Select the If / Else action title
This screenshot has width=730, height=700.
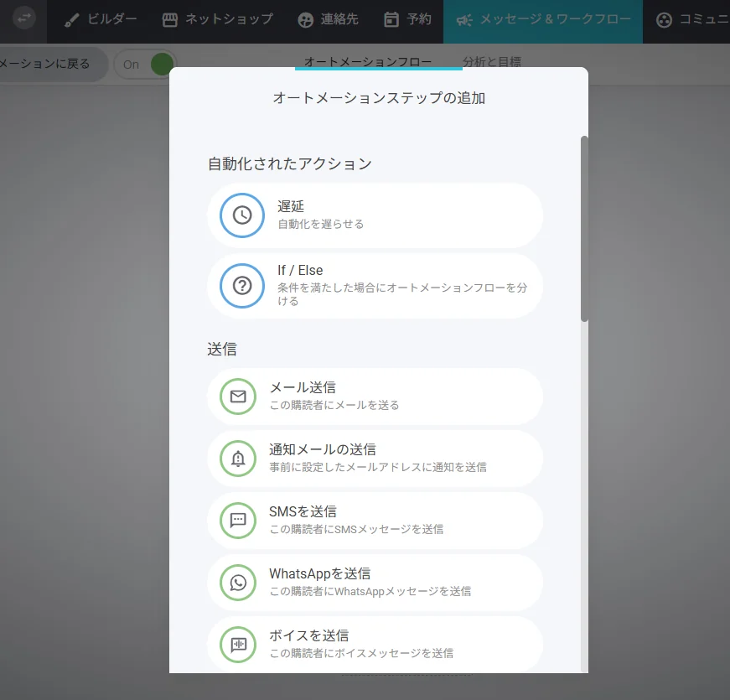point(300,270)
